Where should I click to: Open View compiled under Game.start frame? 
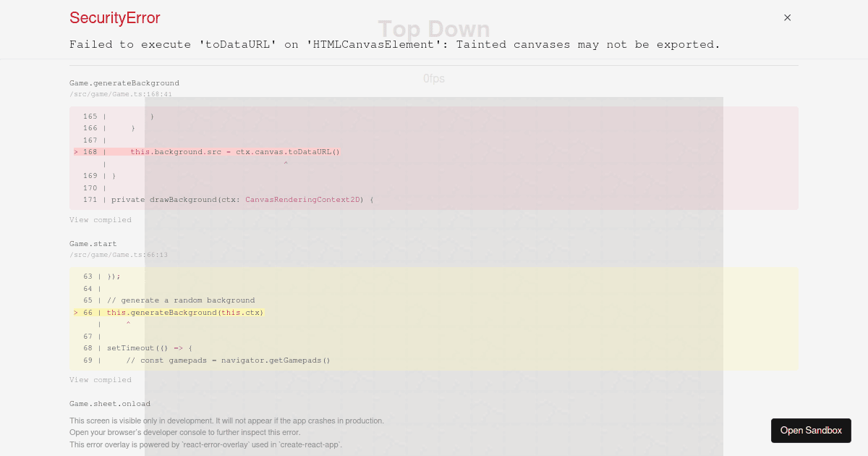click(101, 379)
